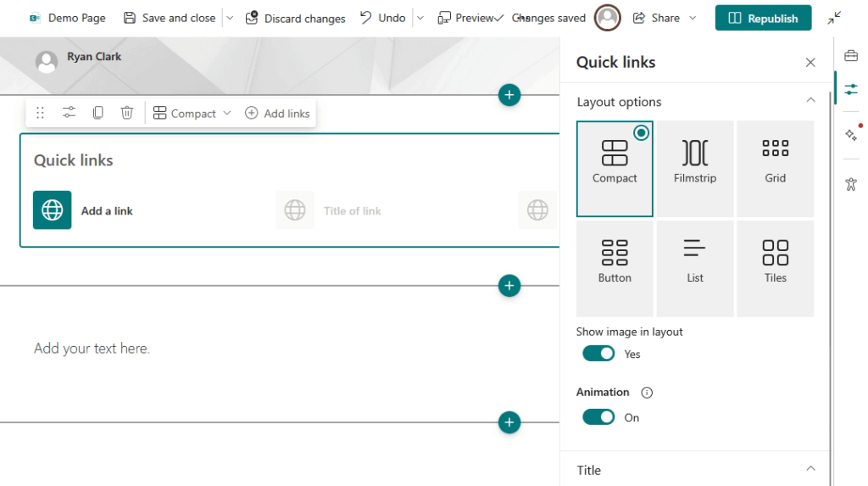
Task: Click the Animation info icon
Action: tap(647, 393)
